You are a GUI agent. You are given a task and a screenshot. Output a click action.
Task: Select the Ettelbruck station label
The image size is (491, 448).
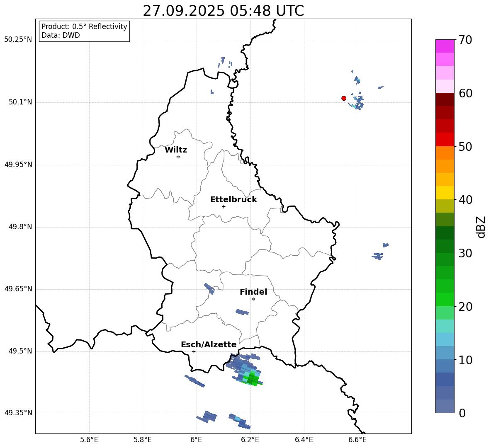(233, 200)
